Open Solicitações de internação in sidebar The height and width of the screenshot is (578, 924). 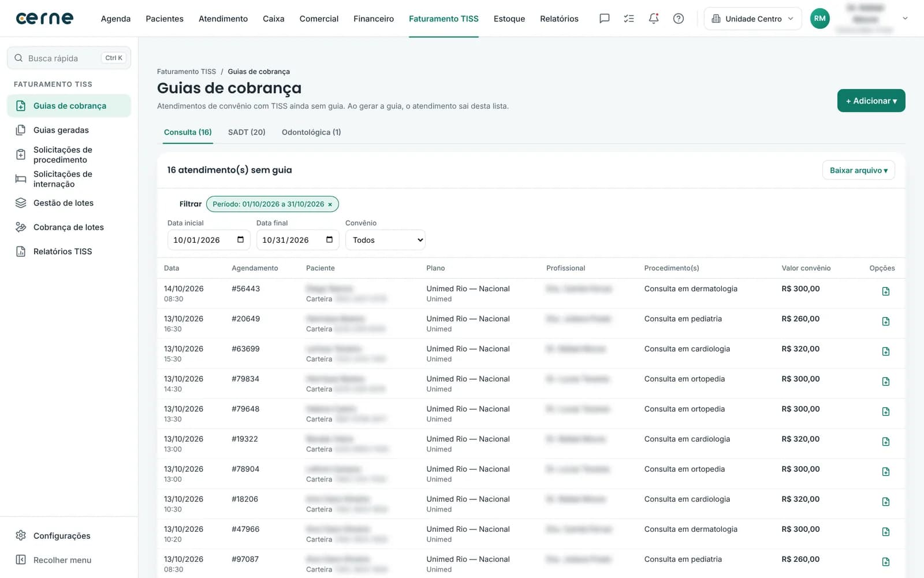click(x=69, y=179)
